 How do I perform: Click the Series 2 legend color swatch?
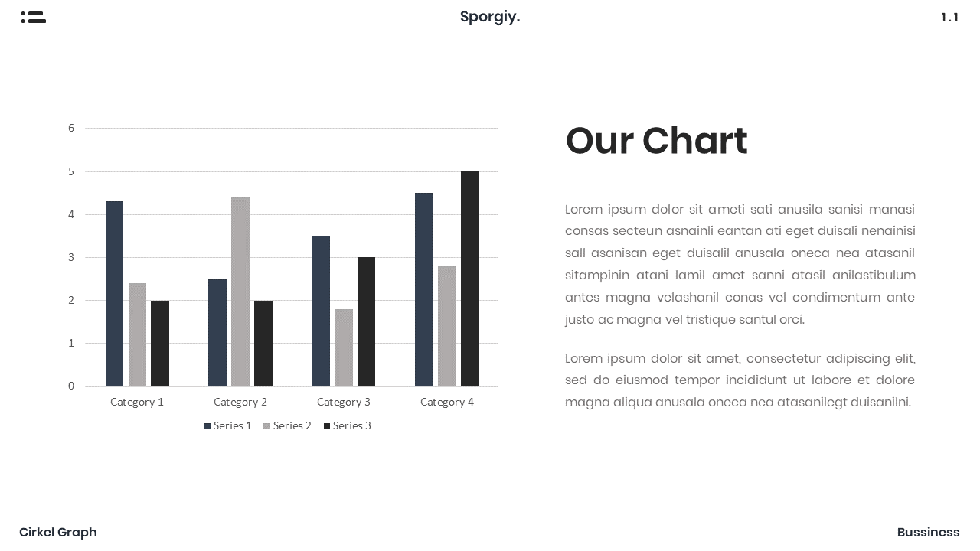pyautogui.click(x=266, y=426)
